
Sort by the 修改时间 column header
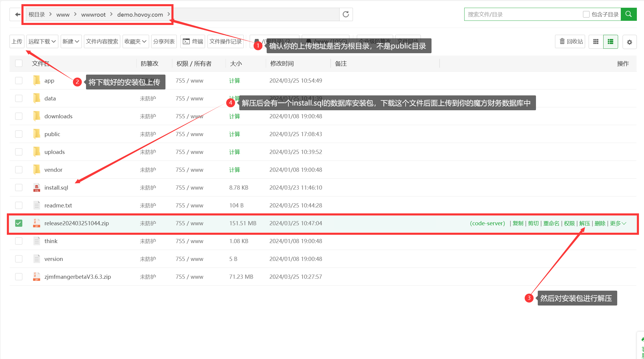282,63
